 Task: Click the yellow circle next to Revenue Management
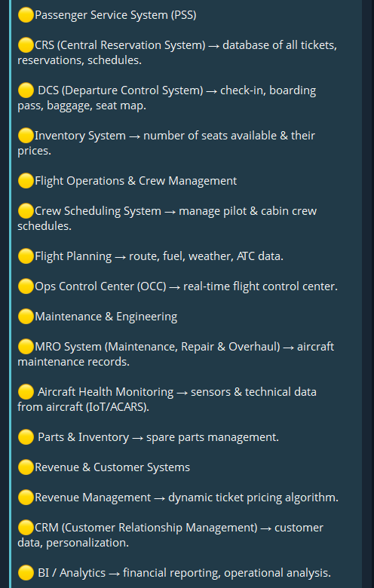pyautogui.click(x=26, y=498)
